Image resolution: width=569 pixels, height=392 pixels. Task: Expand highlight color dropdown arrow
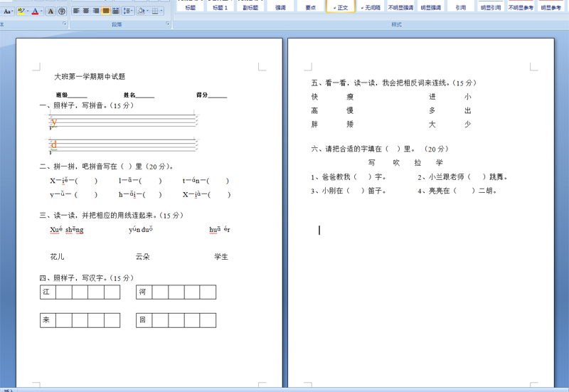(28, 11)
